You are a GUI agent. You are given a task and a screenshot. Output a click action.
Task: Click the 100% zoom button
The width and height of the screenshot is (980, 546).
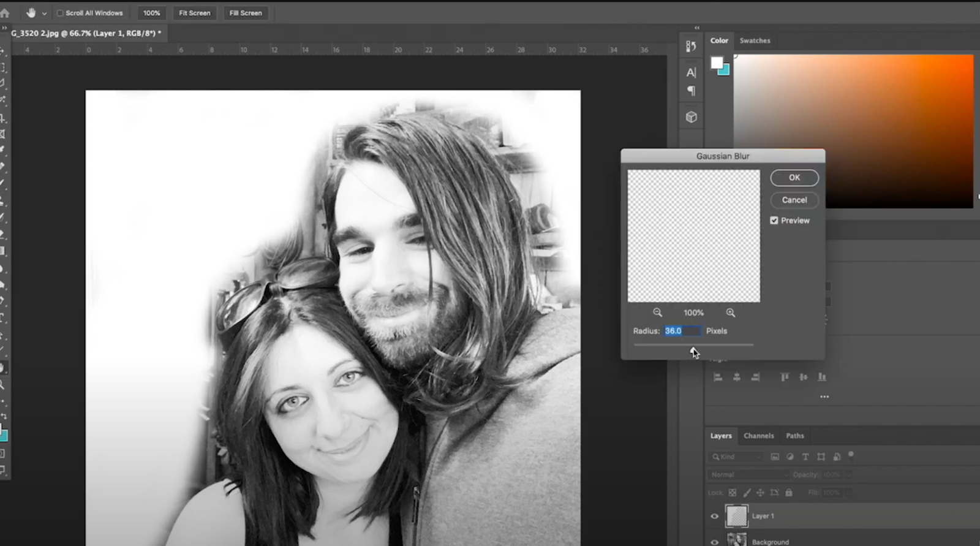pyautogui.click(x=151, y=13)
